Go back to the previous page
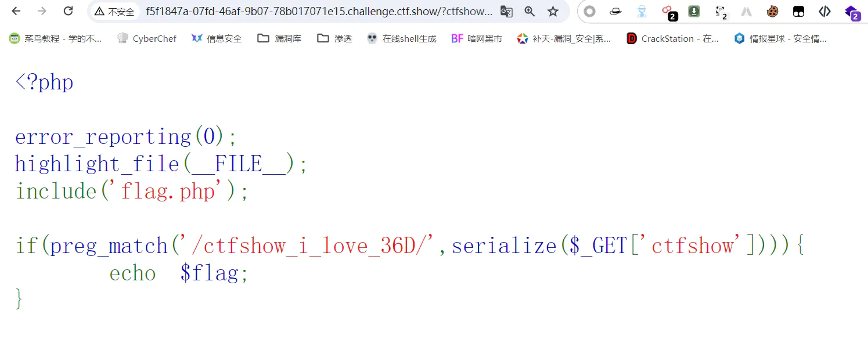 pyautogui.click(x=16, y=11)
